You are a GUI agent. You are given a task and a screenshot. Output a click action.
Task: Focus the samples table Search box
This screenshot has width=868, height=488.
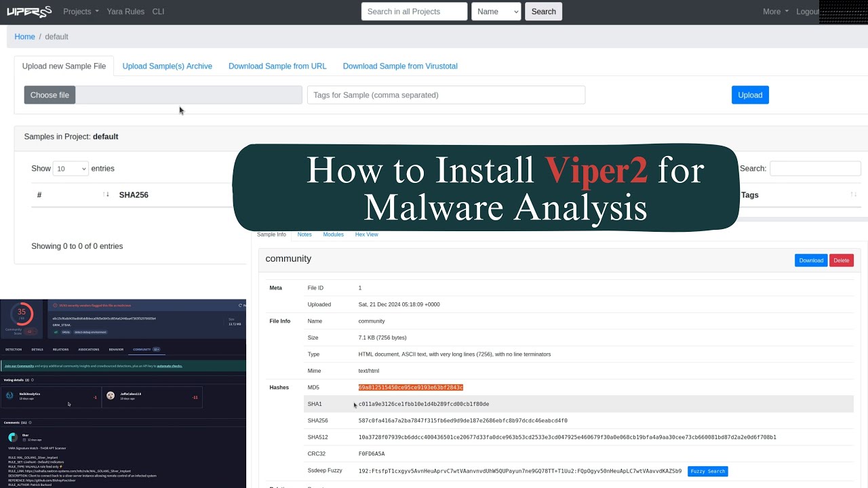(x=815, y=168)
